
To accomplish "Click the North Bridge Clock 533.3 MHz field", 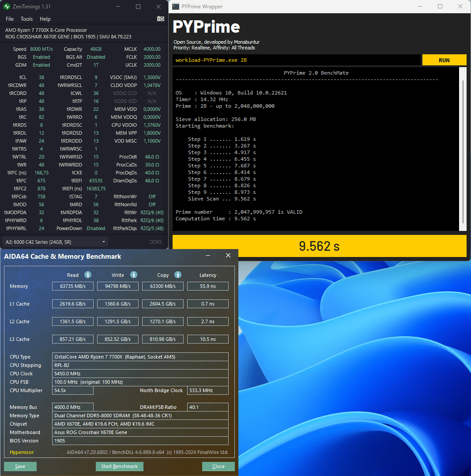I will [x=208, y=390].
